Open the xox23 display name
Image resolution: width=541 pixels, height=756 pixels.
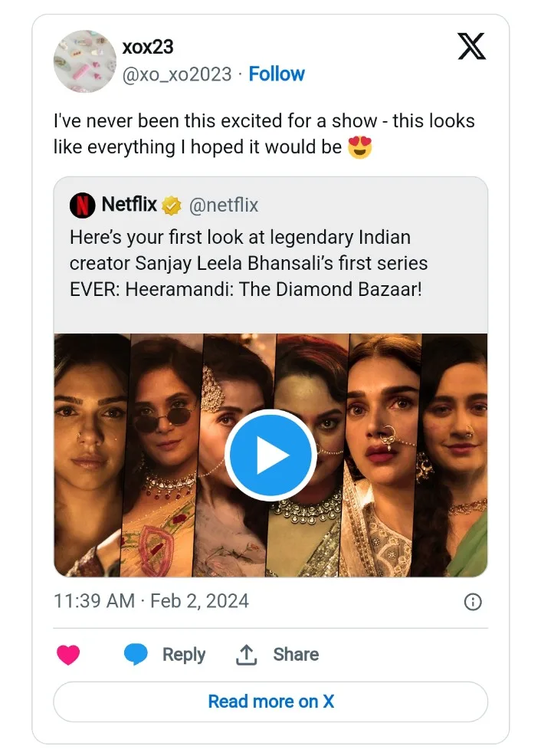pos(147,48)
